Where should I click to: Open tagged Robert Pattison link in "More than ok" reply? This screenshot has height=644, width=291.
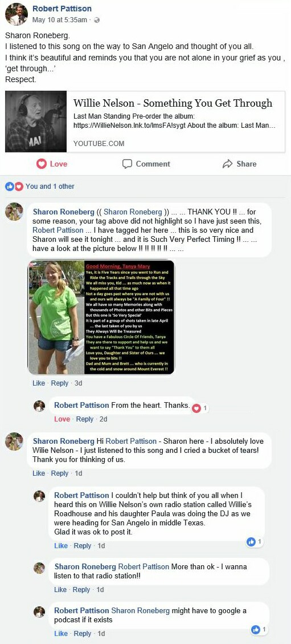pos(144,567)
